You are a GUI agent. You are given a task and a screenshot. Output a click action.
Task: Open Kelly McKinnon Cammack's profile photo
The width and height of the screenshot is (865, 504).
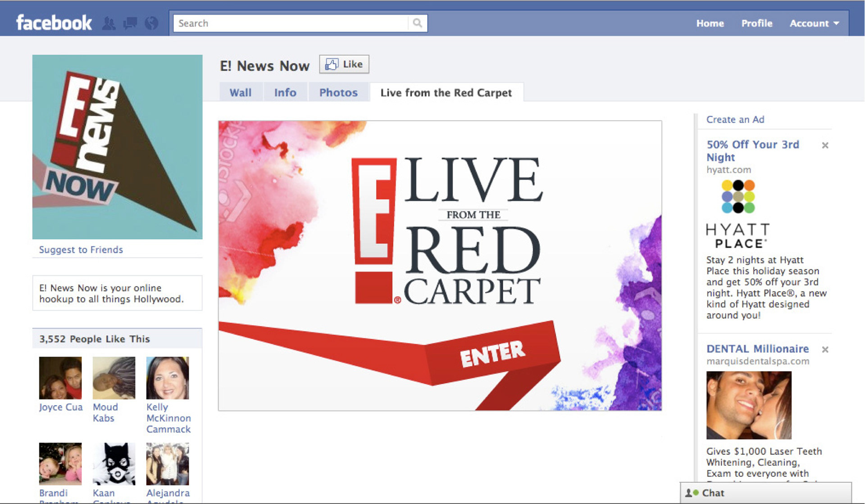168,378
